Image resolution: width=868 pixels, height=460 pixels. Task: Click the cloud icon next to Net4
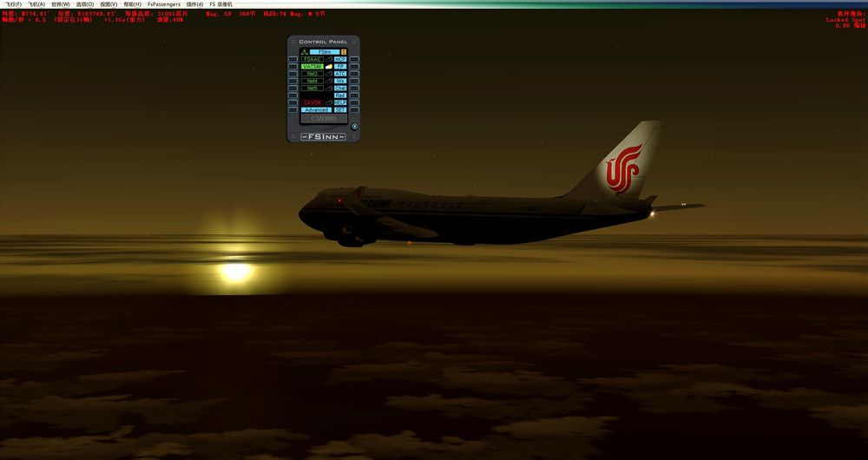tap(329, 81)
